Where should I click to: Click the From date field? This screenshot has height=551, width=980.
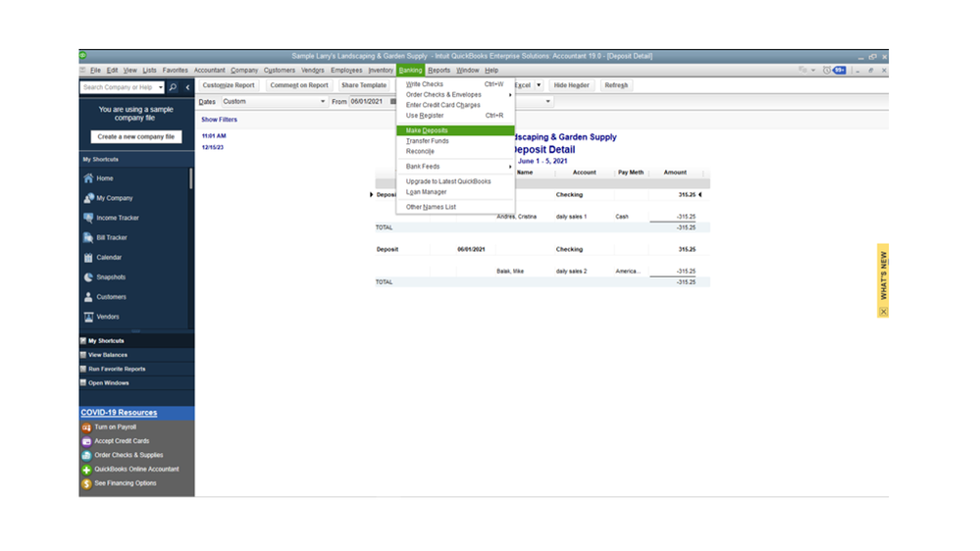(x=368, y=101)
